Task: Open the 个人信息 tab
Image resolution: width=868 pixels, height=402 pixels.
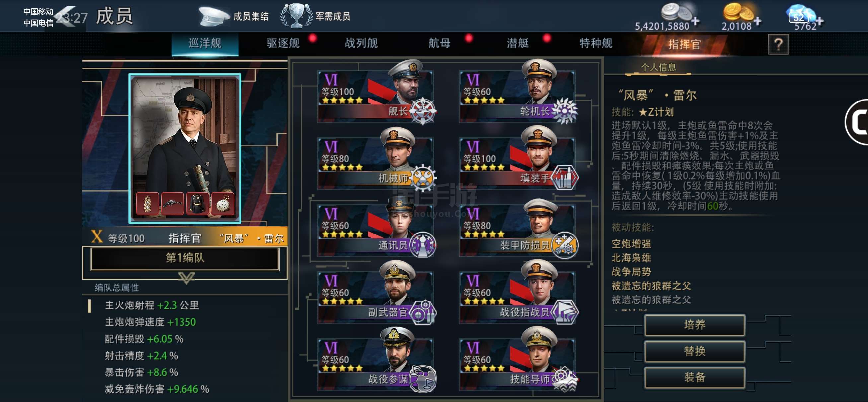Action: [x=658, y=67]
